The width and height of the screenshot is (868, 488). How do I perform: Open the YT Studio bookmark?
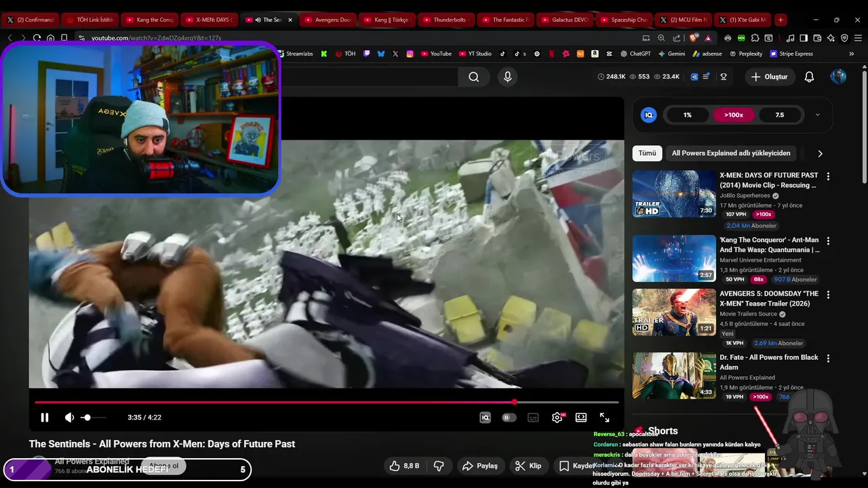(475, 54)
